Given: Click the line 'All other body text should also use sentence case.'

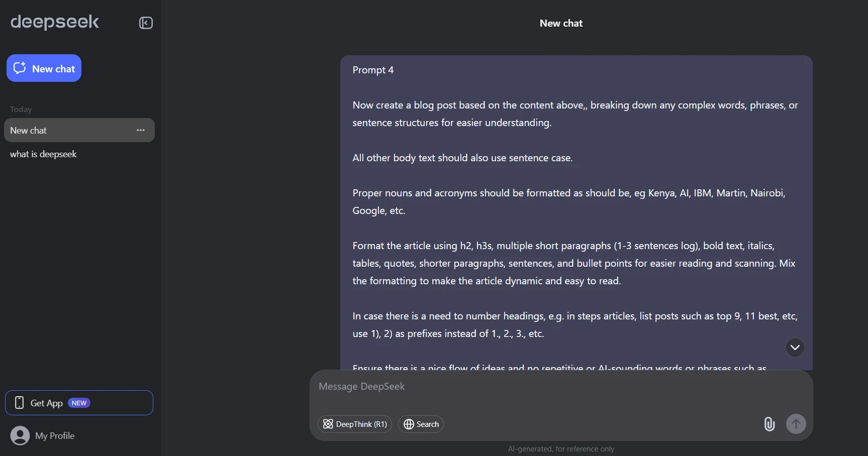Looking at the screenshot, I should coord(462,158).
